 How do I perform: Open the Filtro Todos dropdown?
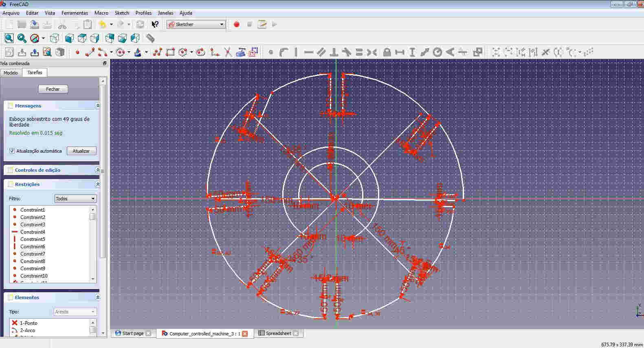pyautogui.click(x=75, y=199)
